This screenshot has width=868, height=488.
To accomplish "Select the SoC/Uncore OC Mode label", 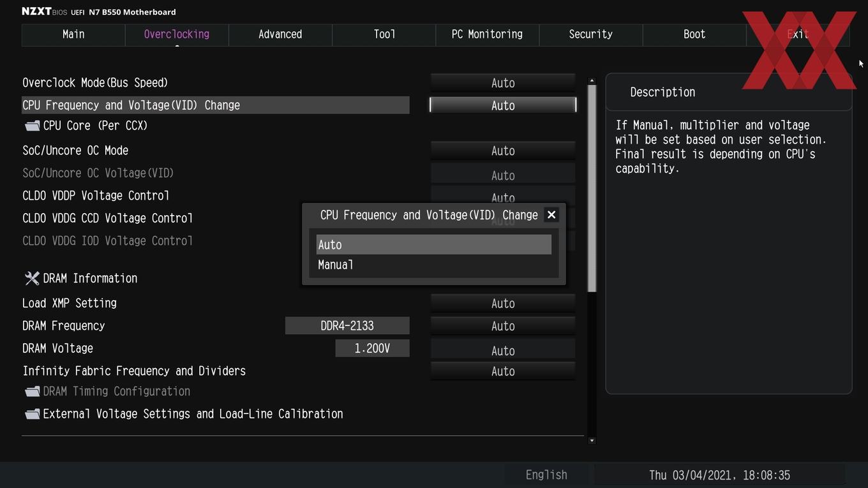I will click(75, 151).
